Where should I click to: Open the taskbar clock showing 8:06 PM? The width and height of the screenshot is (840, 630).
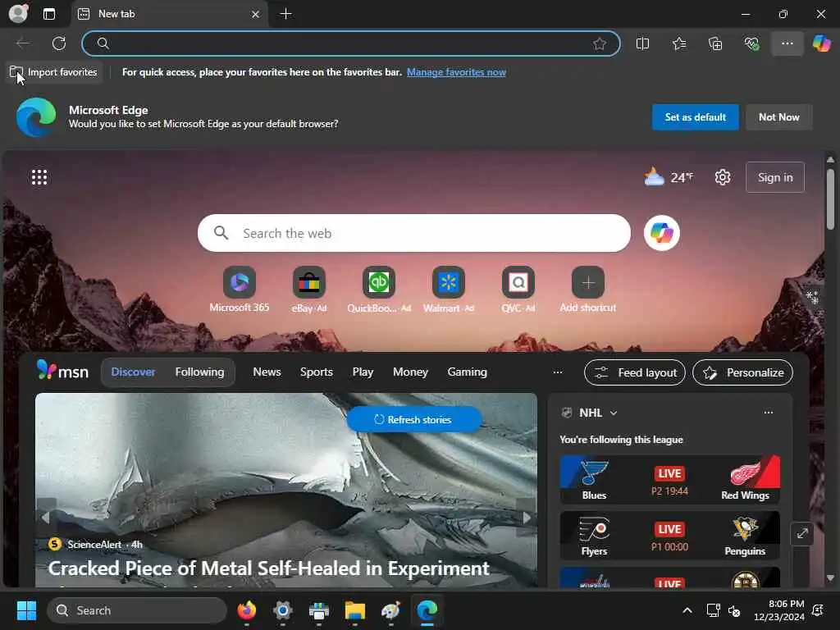[779, 610]
